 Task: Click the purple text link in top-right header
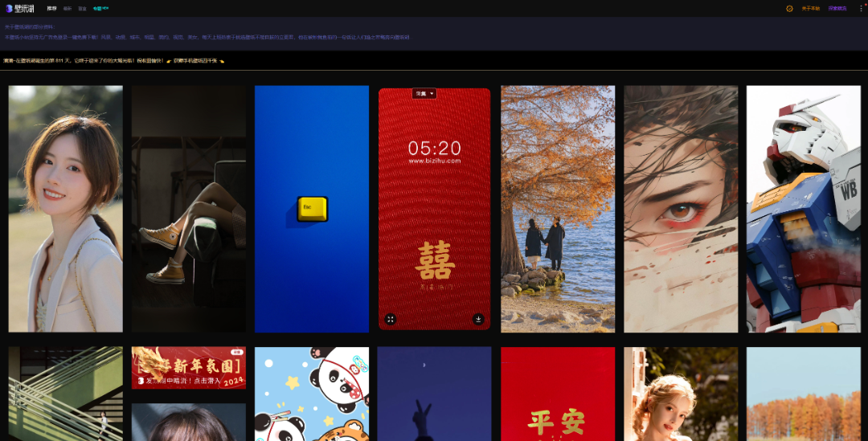click(837, 8)
